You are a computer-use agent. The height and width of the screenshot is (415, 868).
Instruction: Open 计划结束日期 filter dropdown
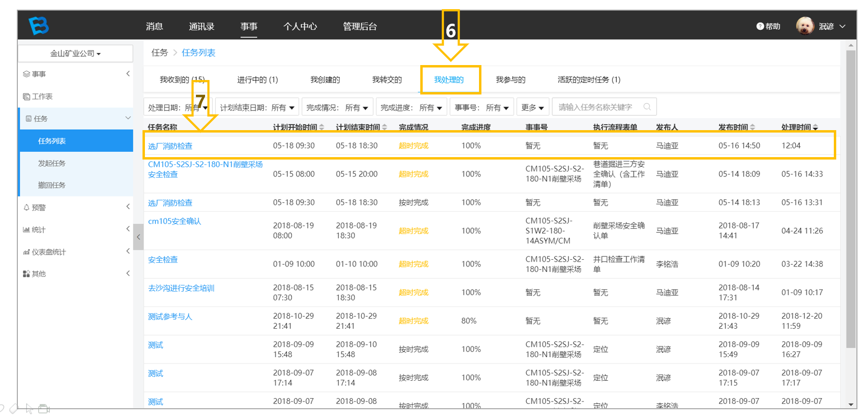[257, 107]
